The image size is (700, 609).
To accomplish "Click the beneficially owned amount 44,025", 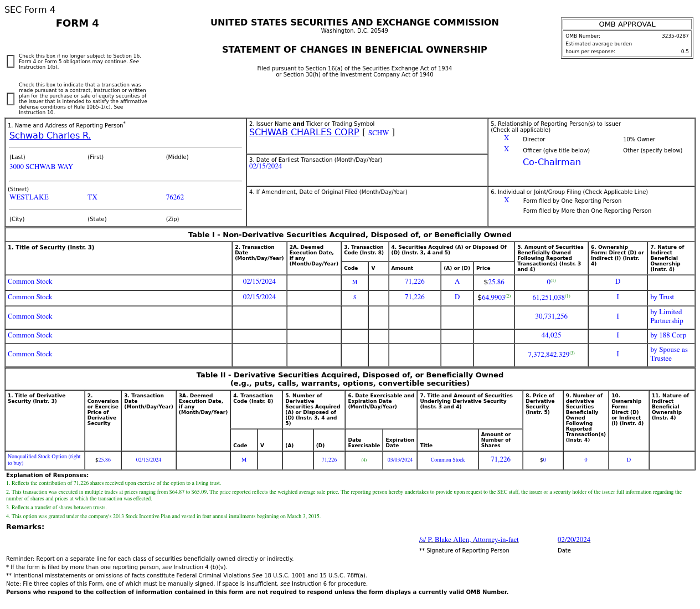I will 551,335.
